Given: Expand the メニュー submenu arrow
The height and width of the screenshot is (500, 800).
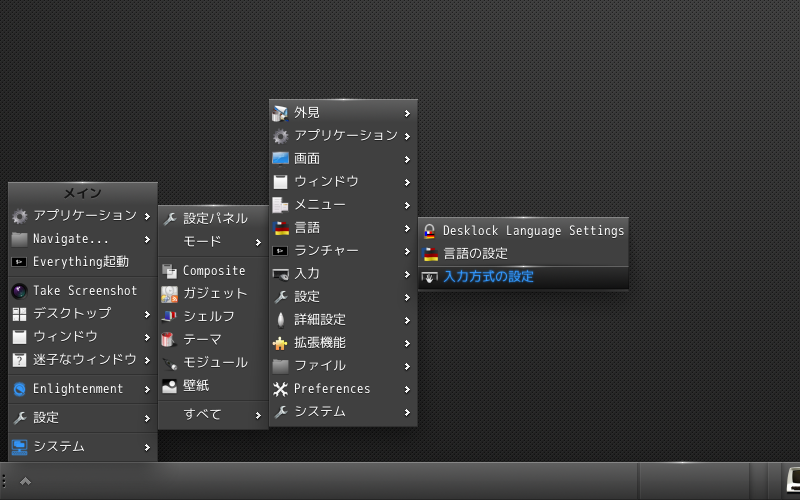Looking at the screenshot, I should coord(407,205).
